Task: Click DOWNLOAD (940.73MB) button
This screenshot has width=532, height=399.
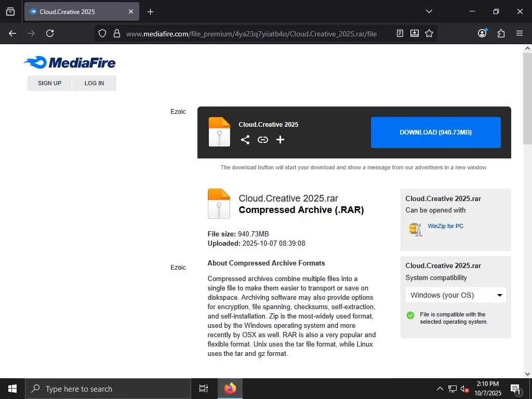Action: click(x=436, y=132)
